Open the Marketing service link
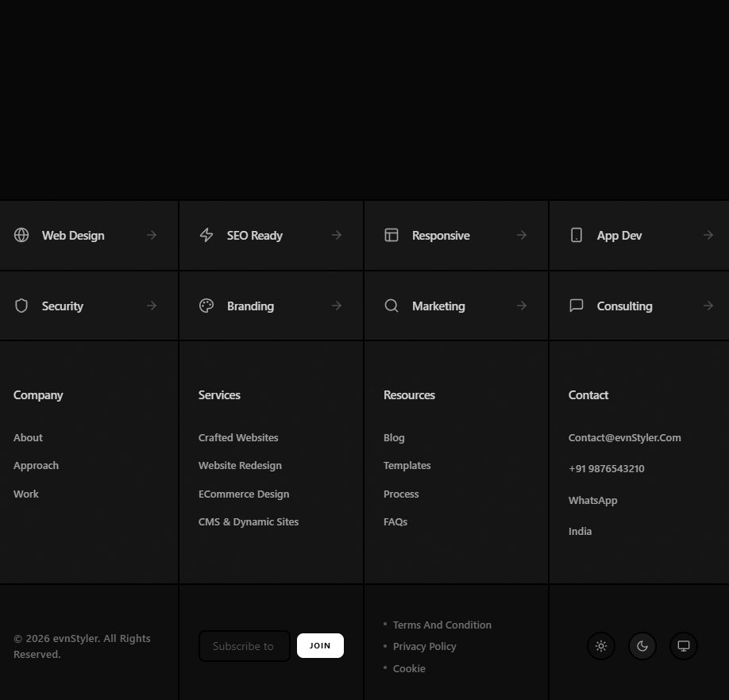This screenshot has height=700, width=729. tap(456, 306)
